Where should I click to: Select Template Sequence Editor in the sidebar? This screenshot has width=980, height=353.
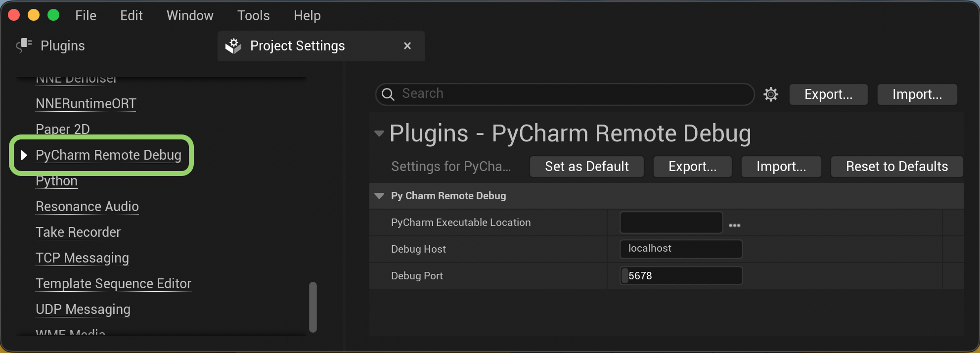[x=113, y=284]
